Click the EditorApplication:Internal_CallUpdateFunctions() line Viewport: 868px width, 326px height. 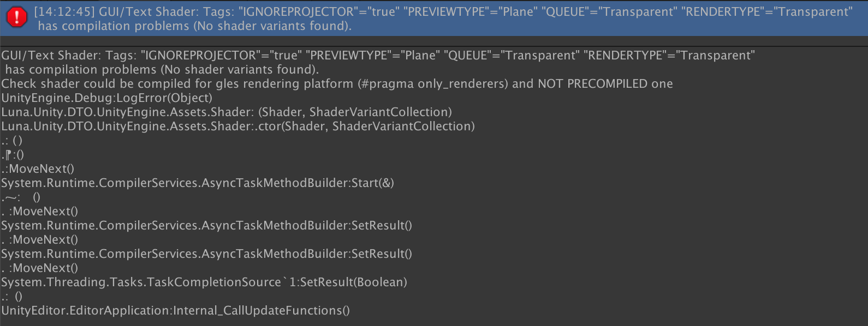tap(176, 310)
